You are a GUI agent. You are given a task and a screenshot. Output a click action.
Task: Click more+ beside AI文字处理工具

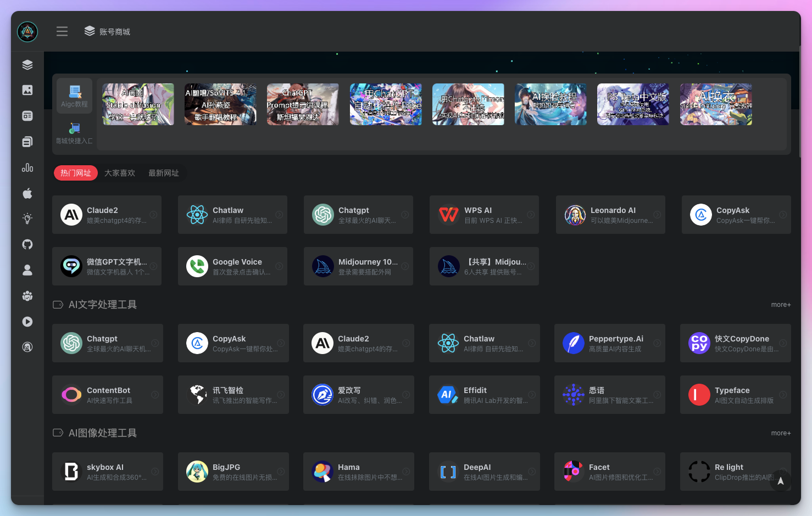tap(781, 305)
